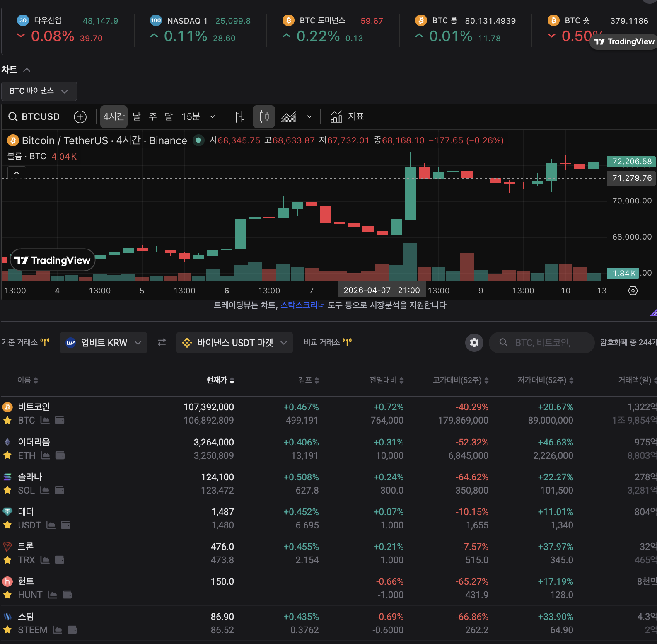The height and width of the screenshot is (644, 657).
Task: Open the STEEM row chart icon
Action: click(x=58, y=630)
